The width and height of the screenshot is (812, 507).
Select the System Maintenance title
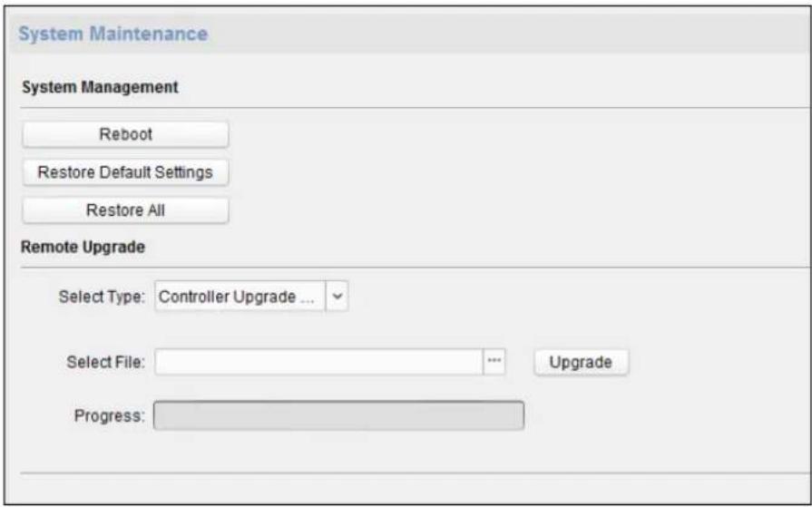tap(113, 34)
